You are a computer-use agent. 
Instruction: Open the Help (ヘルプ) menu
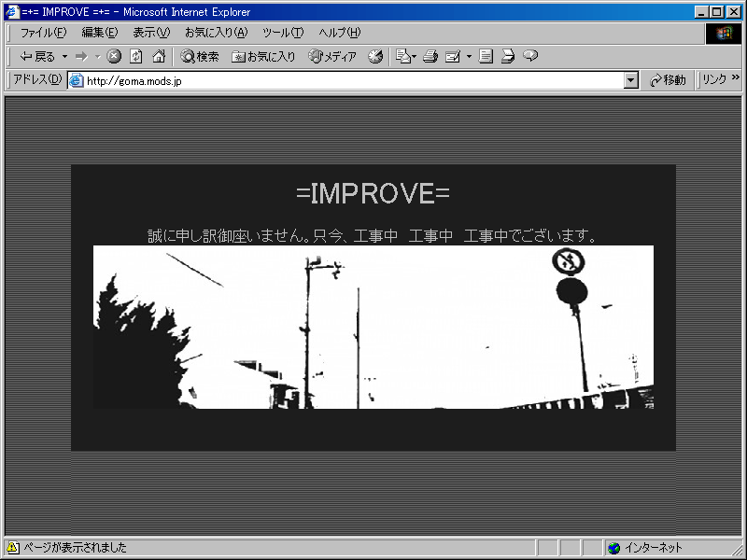coord(339,33)
